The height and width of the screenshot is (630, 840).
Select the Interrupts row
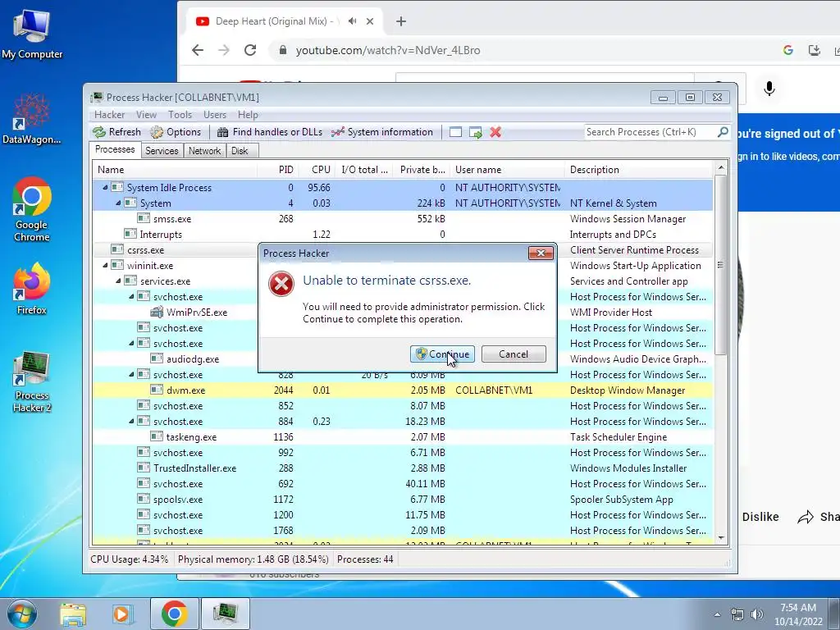click(x=402, y=234)
